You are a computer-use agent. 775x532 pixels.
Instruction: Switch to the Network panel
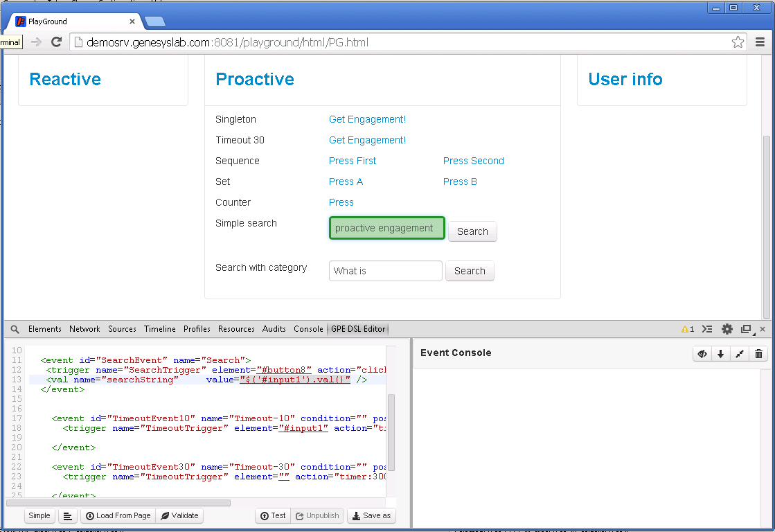[84, 329]
